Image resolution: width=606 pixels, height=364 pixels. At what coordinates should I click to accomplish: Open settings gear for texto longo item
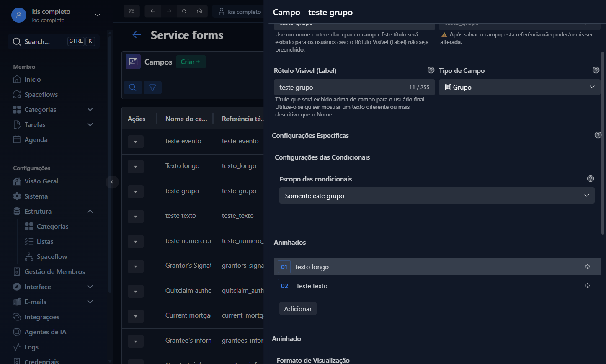pos(587,267)
